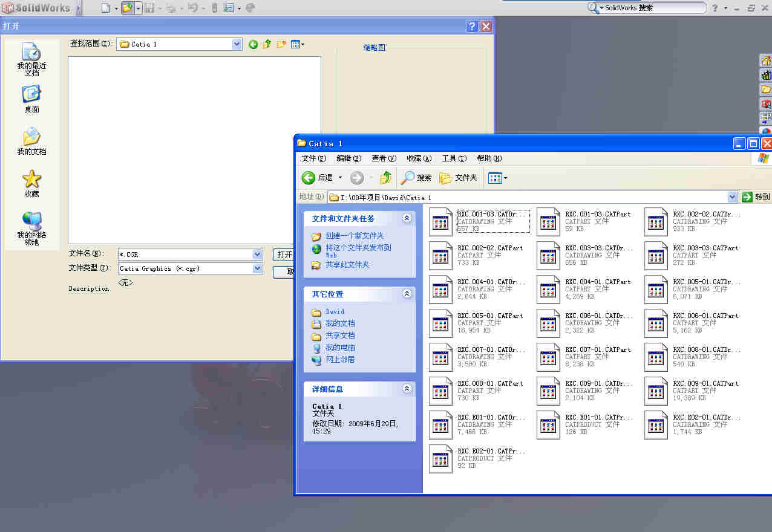Select 我的网络领地 in Open dialog sidebar

[x=31, y=229]
